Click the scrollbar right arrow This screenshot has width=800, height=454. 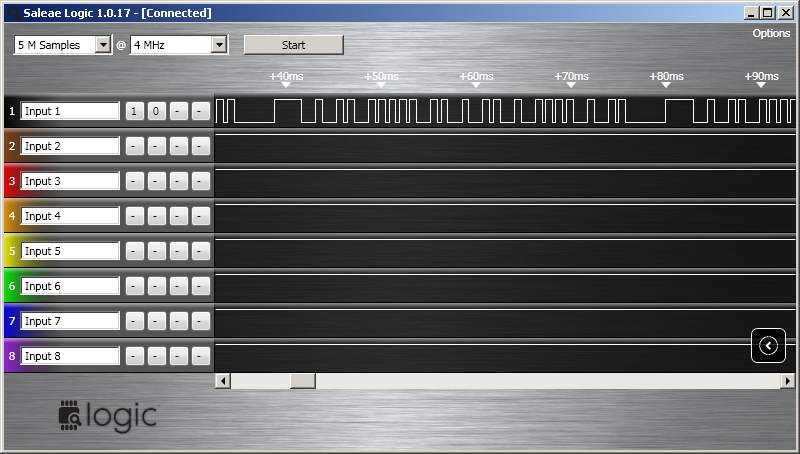point(787,381)
